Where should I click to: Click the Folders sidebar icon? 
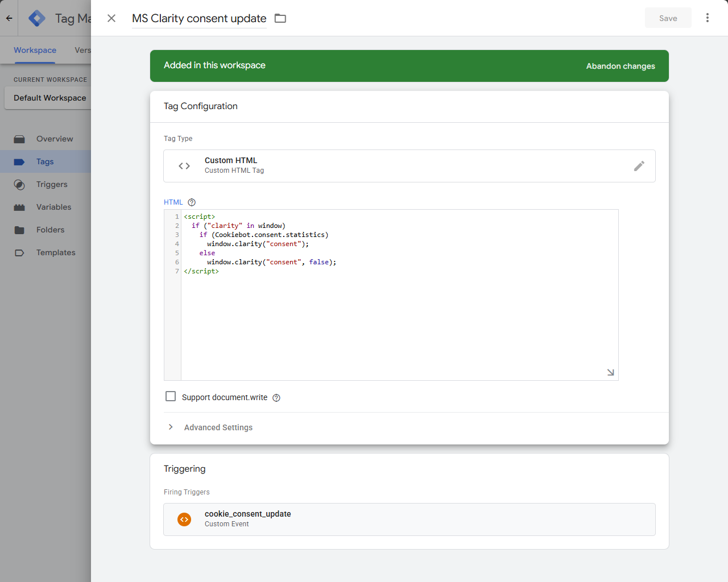(19, 230)
